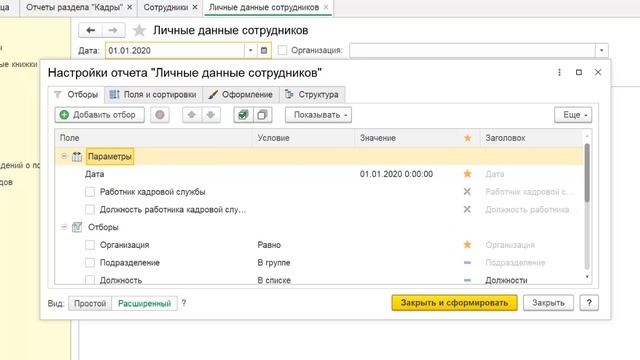Click the star column header
The image size is (640, 360).
(x=467, y=138)
